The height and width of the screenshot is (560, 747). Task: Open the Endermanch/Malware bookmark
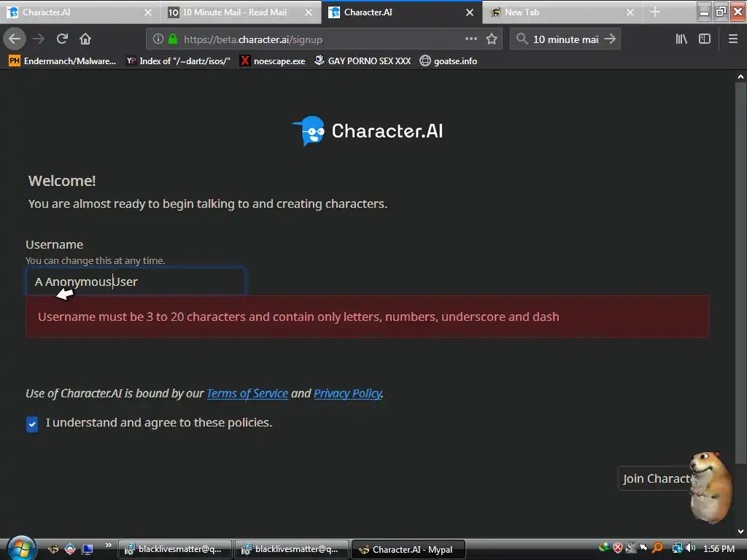62,61
